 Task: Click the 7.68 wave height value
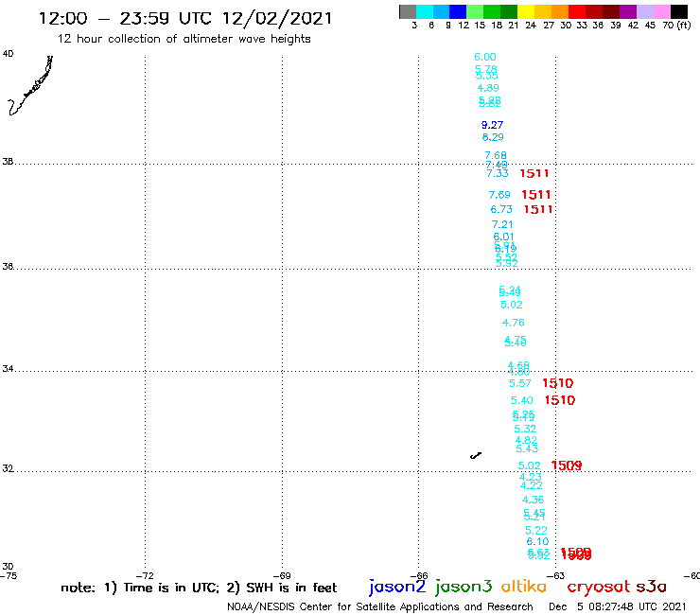click(496, 155)
